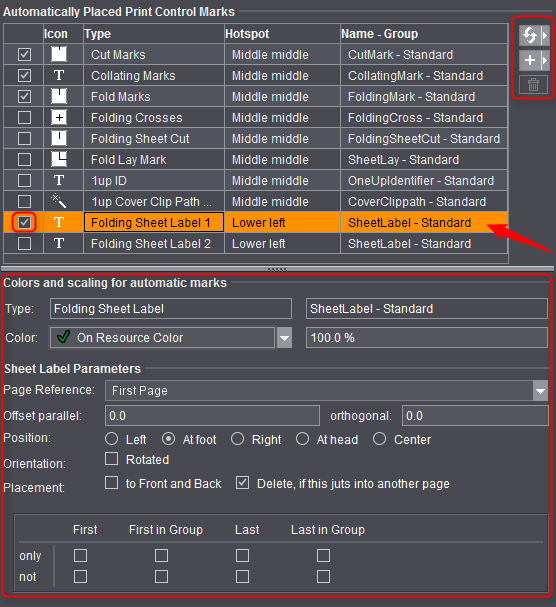Uncheck the Folding Sheet Label 1 checkbox
Screen dimensions: 556x607
(24, 223)
